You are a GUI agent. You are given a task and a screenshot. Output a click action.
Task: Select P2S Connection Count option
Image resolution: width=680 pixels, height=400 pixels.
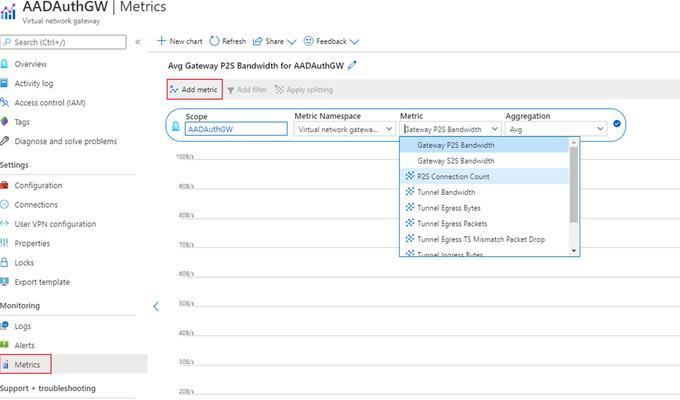[484, 176]
